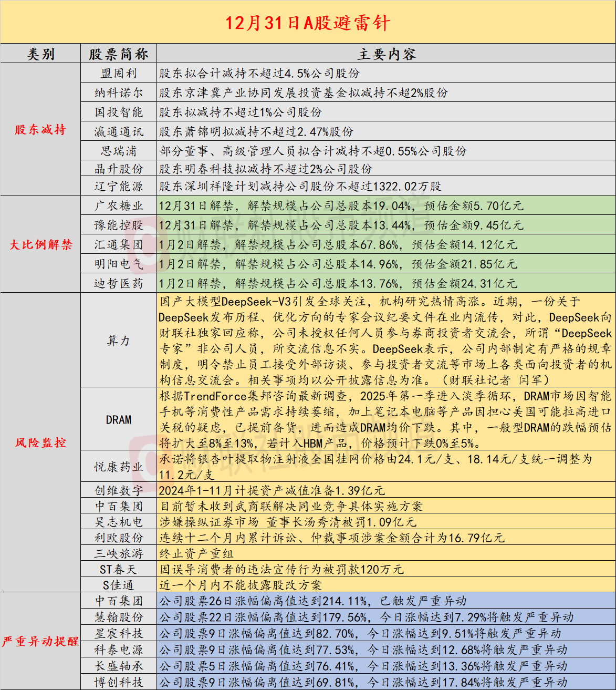Select the '纳科诺尔' stock cell

[x=119, y=93]
